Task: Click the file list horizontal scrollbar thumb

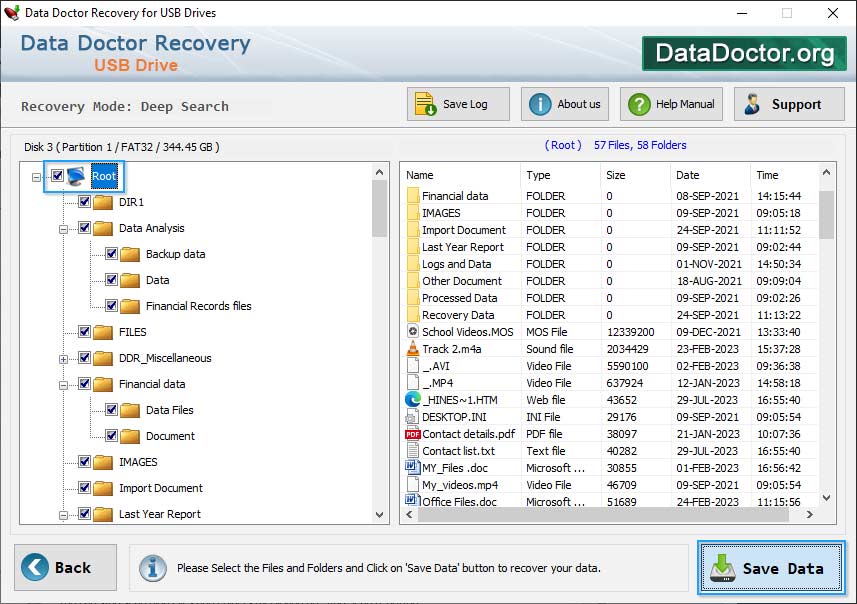Action: (603, 514)
